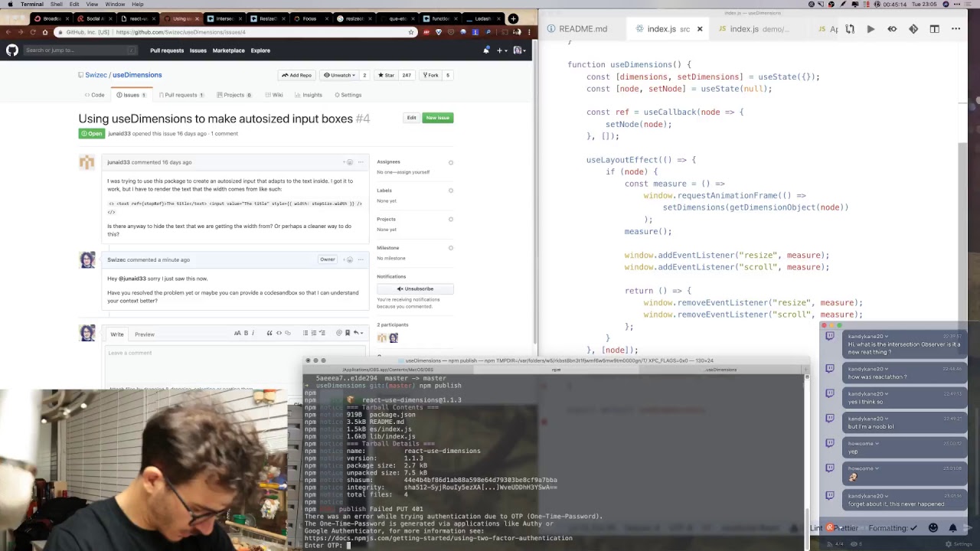
Task: Focus the GitHub search or jump to field
Action: tap(80, 51)
